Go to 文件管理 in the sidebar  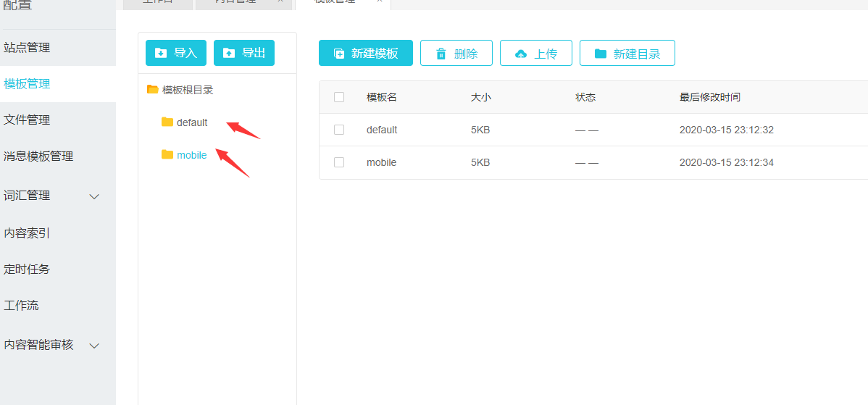coord(28,120)
